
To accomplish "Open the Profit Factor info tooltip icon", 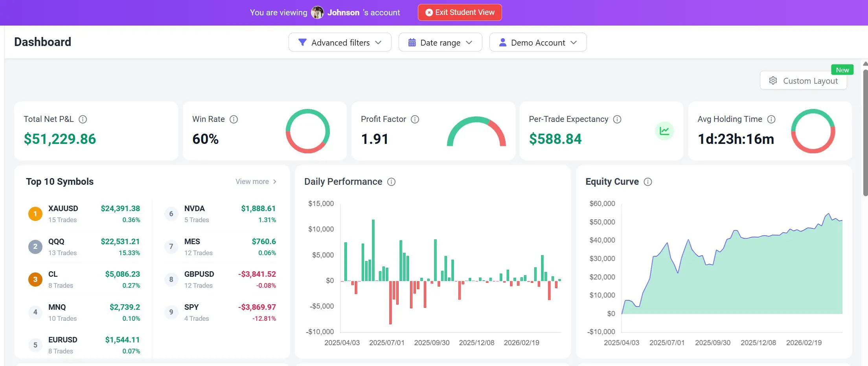I will coord(415,119).
